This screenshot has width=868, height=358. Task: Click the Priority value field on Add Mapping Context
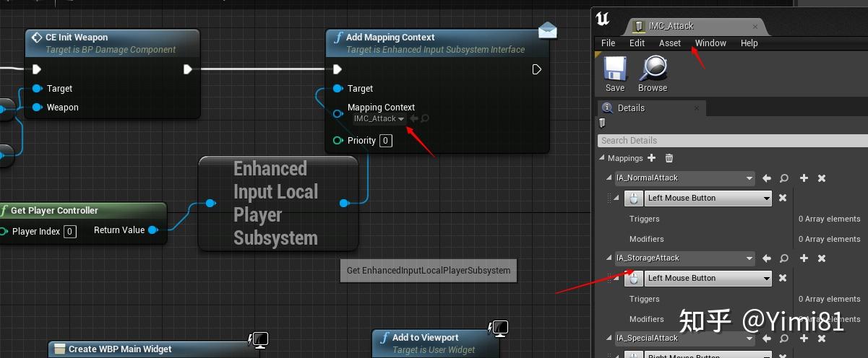pos(386,140)
